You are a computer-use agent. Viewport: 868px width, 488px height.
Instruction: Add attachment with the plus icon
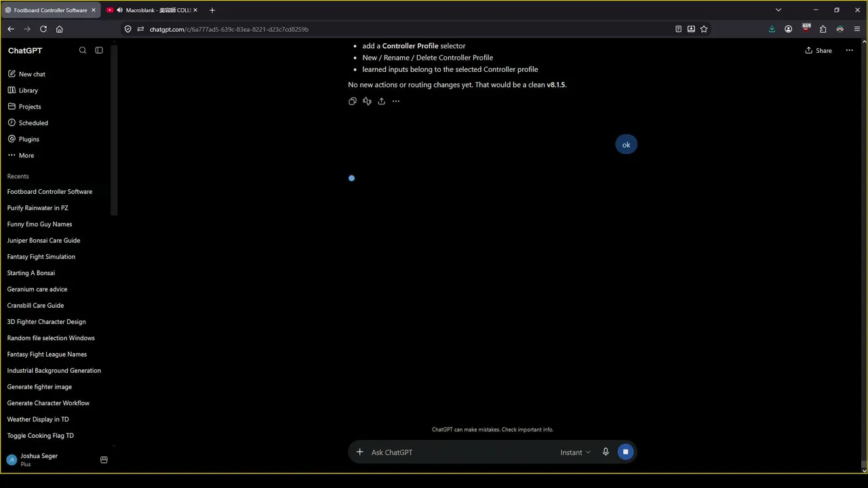pos(360,452)
